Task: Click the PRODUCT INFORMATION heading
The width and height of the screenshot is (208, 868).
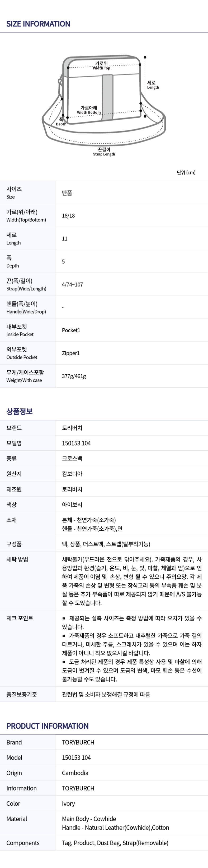Action: pyautogui.click(x=48, y=726)
